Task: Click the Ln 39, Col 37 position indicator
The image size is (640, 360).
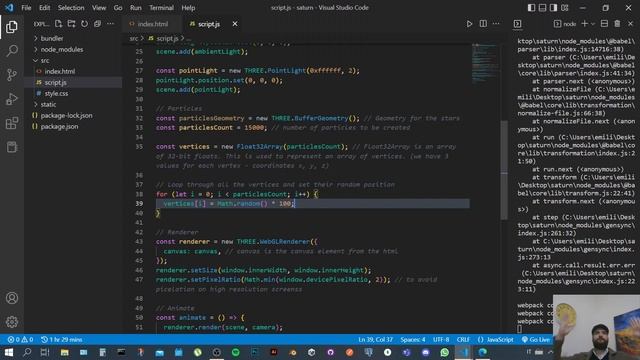Action: (376, 340)
